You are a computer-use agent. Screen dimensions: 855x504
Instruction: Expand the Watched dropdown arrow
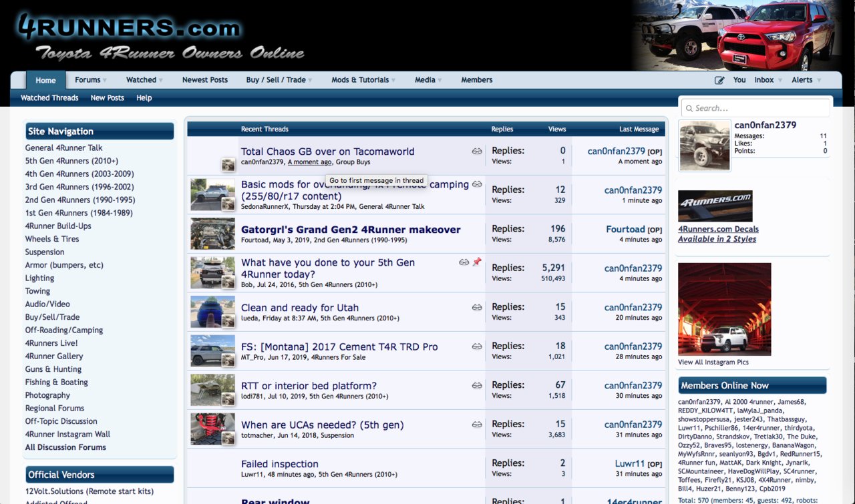click(161, 80)
